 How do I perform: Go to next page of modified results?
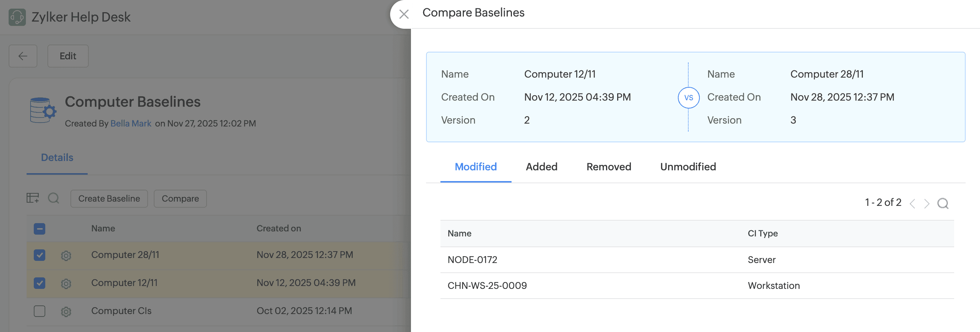pos(927,203)
